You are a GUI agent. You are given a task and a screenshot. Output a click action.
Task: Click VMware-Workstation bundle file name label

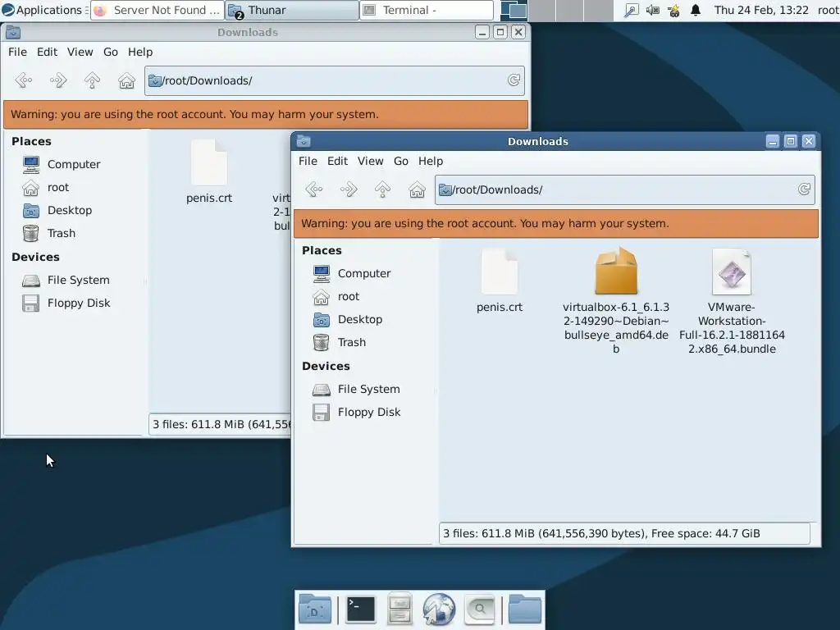732,328
